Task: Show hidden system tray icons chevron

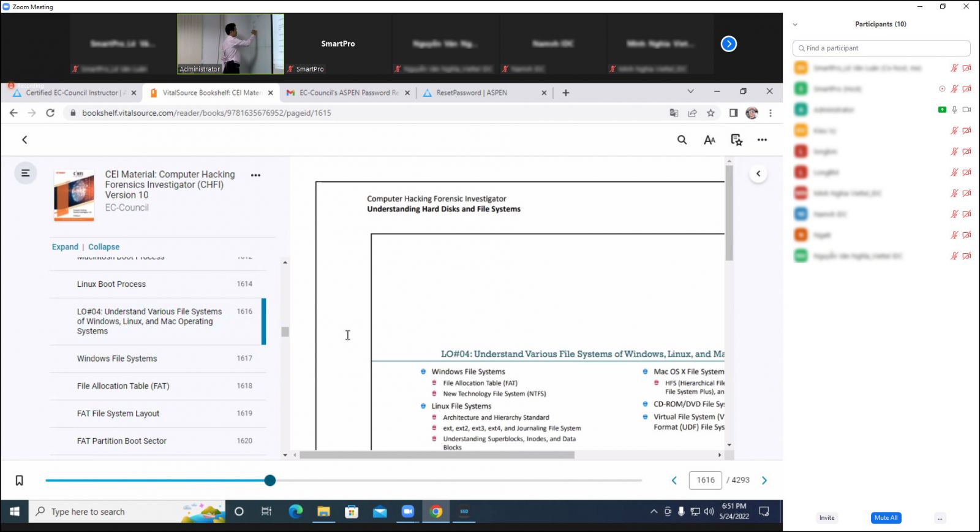Action: coord(654,512)
